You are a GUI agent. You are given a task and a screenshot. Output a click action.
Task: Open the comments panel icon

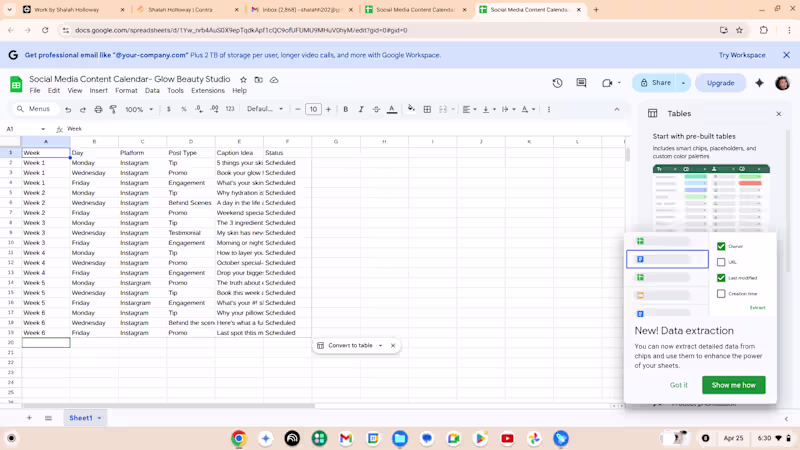pos(581,83)
